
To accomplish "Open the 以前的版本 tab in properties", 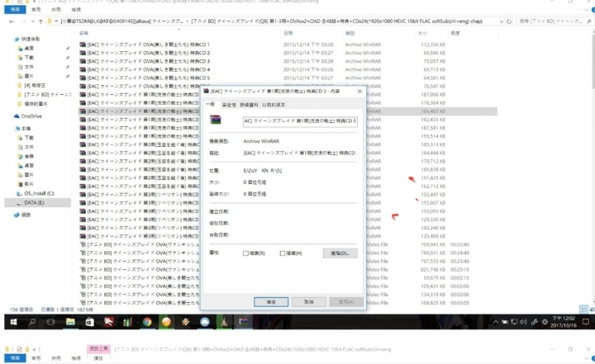I will pos(274,105).
